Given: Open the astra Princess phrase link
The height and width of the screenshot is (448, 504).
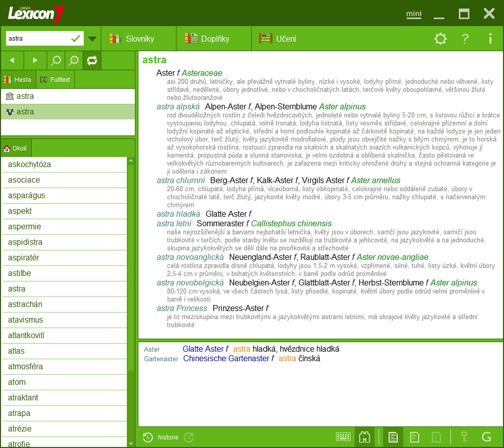Looking at the screenshot, I should click(182, 309).
